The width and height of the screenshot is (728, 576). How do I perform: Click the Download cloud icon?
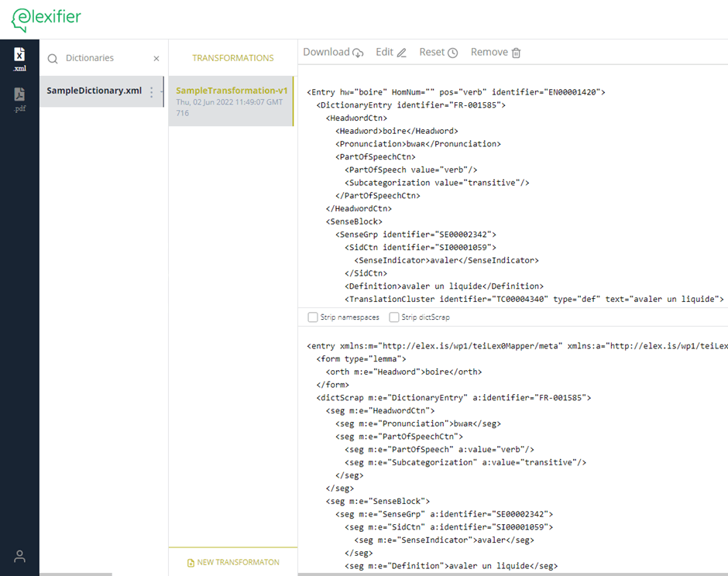pyautogui.click(x=358, y=53)
